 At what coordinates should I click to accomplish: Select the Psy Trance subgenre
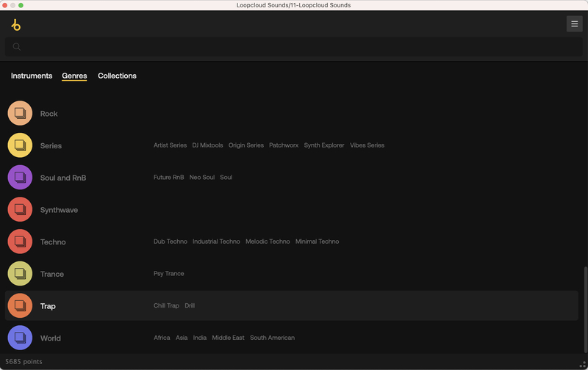(168, 274)
